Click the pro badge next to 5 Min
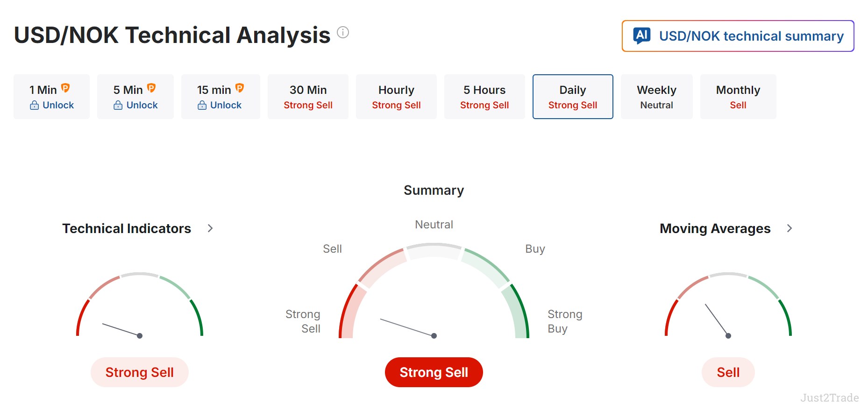868x411 pixels. tap(151, 88)
